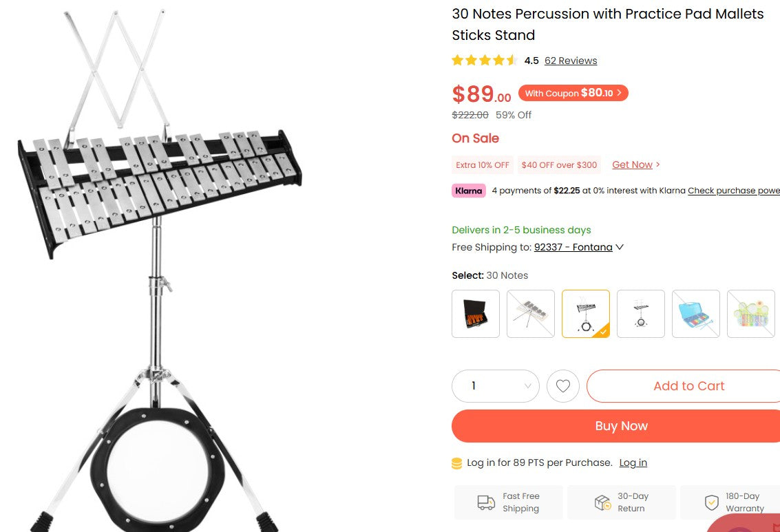The width and height of the screenshot is (780, 532).
Task: Click the 30-Day Return box icon
Action: [x=601, y=502]
